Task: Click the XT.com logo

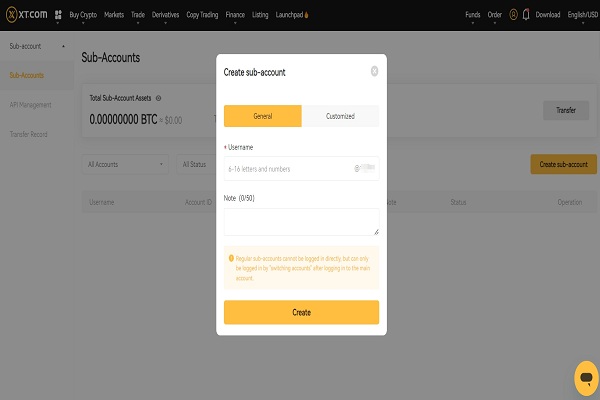Action: [x=26, y=15]
